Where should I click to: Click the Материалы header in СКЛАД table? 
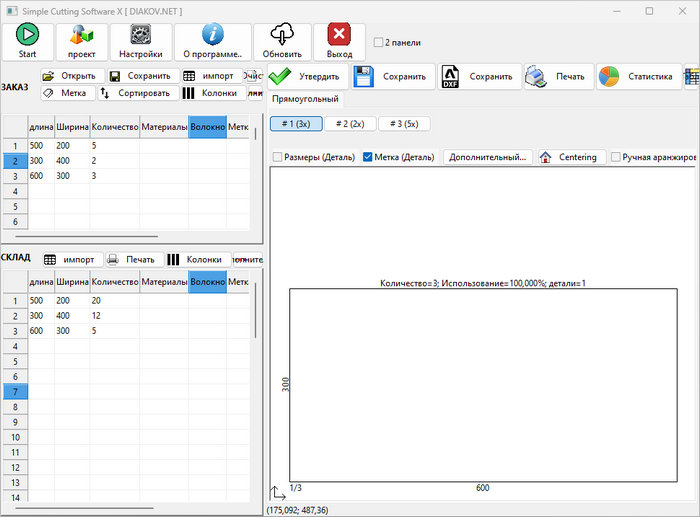coord(164,282)
